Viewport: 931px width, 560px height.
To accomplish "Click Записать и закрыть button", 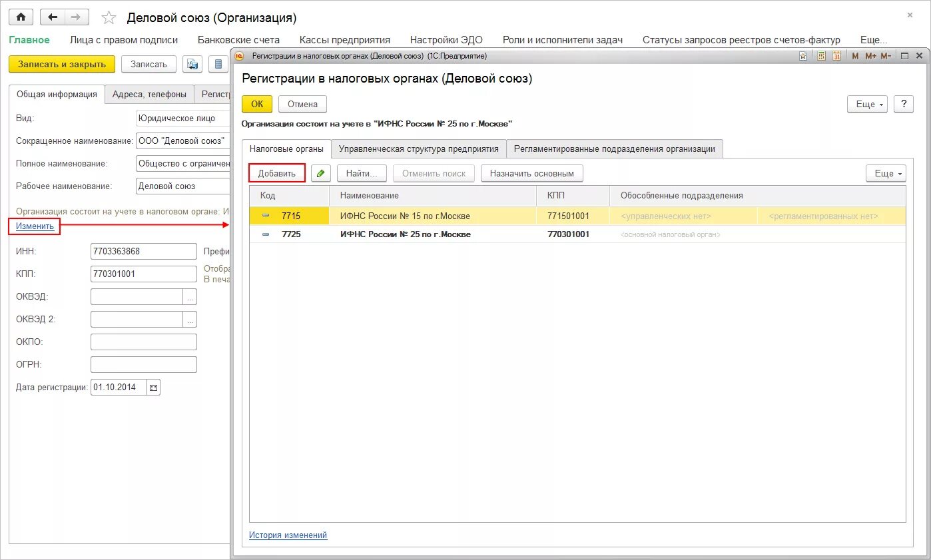I will pyautogui.click(x=62, y=64).
